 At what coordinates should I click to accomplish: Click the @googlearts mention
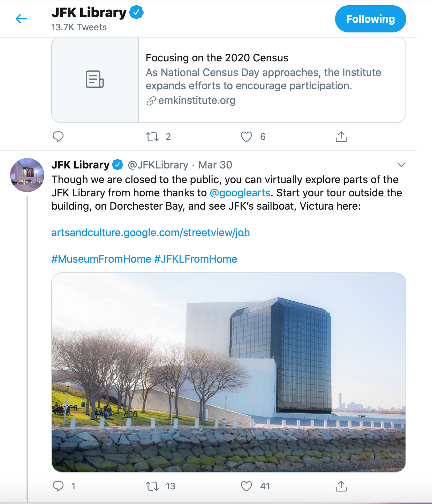(240, 193)
